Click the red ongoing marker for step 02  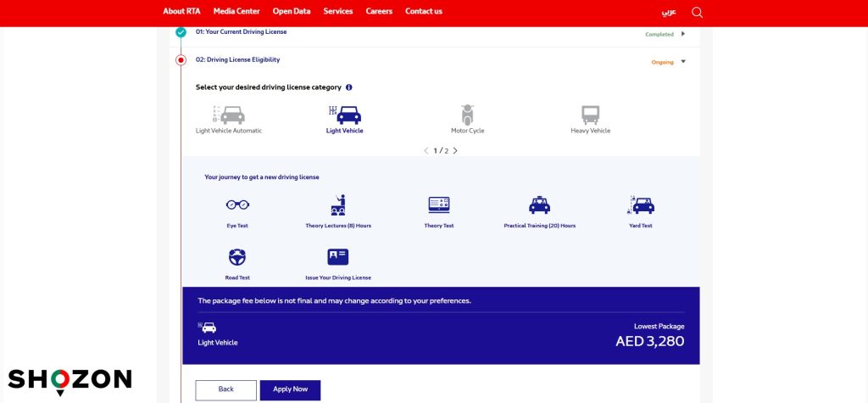pyautogui.click(x=181, y=60)
